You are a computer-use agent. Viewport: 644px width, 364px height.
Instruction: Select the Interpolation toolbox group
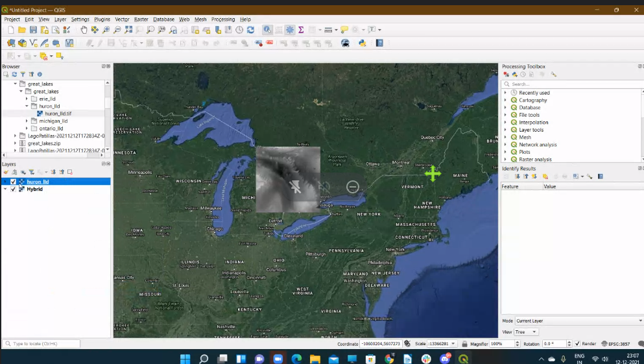[533, 122]
